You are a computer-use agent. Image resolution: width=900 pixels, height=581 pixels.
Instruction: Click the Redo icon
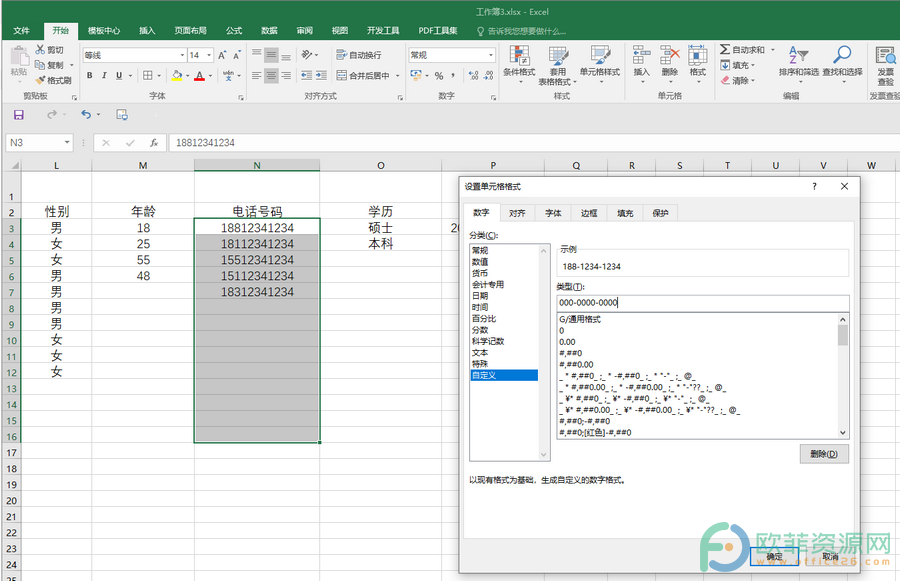click(x=52, y=115)
